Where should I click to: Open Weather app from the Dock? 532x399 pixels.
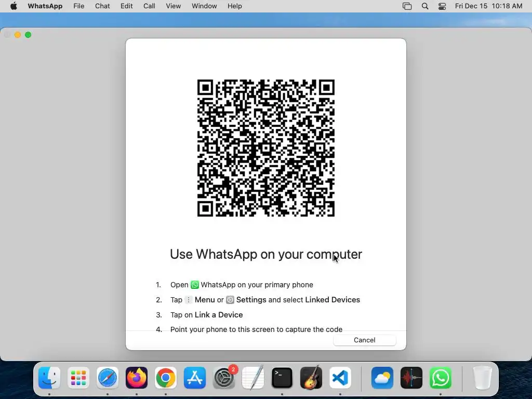(x=382, y=378)
